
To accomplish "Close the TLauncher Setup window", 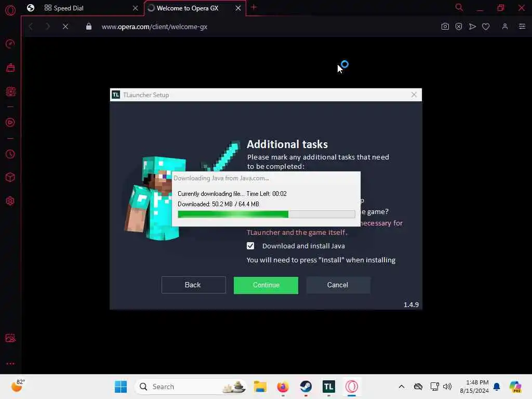I will tap(414, 95).
